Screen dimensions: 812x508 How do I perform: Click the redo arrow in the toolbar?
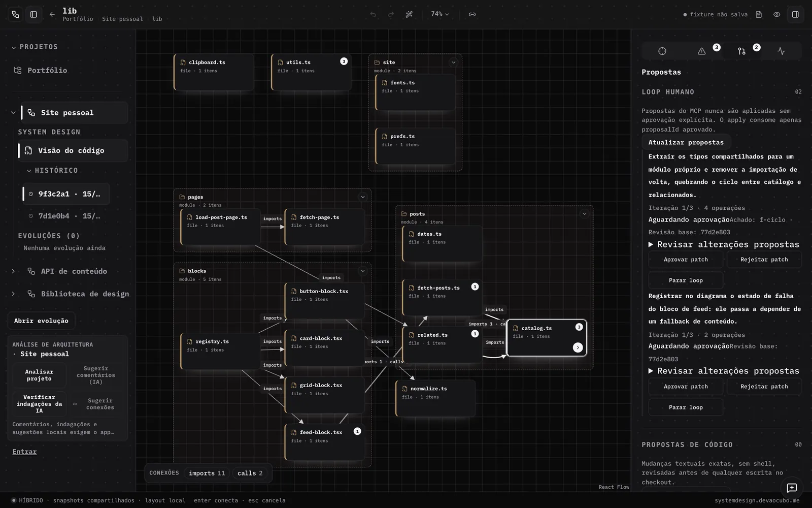pos(391,14)
